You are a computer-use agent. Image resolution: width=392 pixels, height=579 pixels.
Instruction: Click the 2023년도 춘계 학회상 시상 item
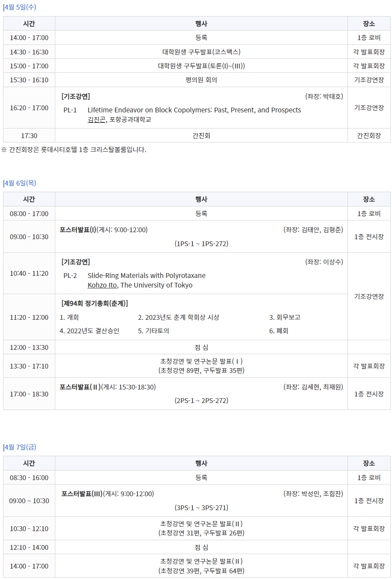179,317
